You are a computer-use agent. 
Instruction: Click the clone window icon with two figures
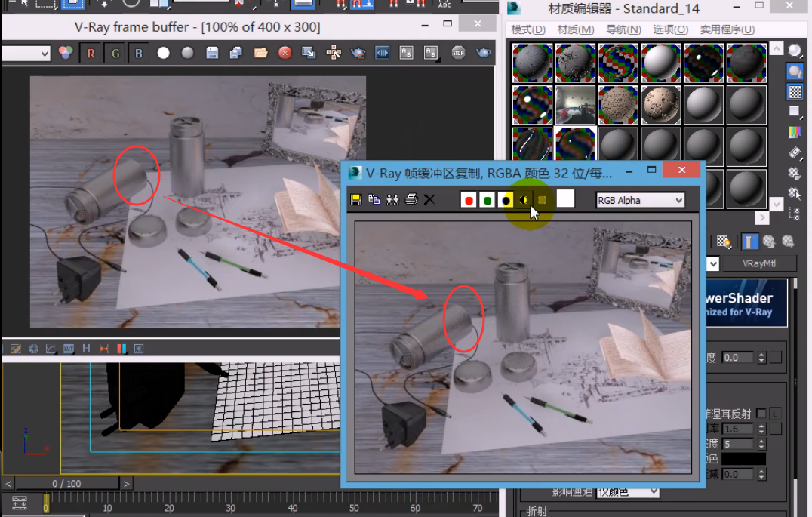[x=392, y=199]
